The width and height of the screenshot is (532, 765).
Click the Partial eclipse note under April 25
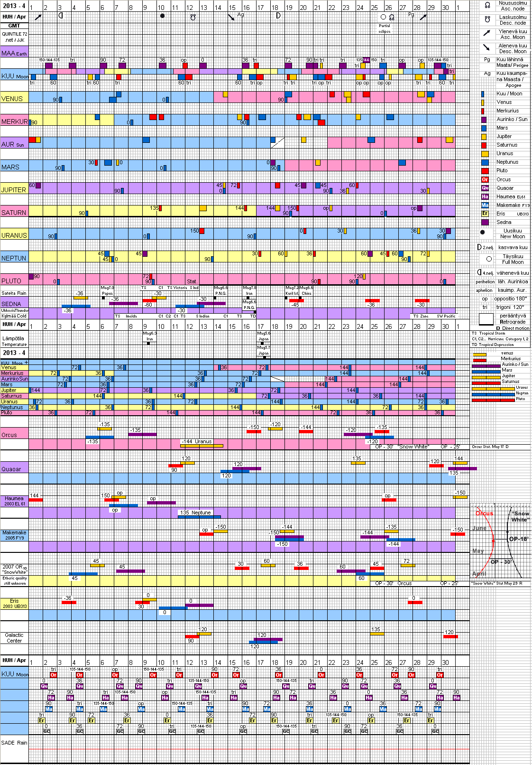click(385, 28)
